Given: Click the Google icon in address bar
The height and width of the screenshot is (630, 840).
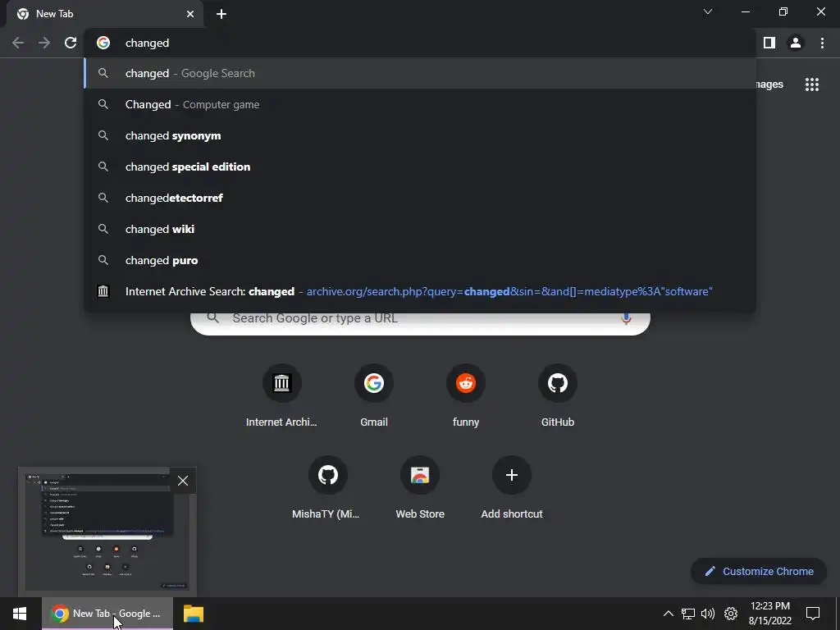Looking at the screenshot, I should click(x=103, y=43).
